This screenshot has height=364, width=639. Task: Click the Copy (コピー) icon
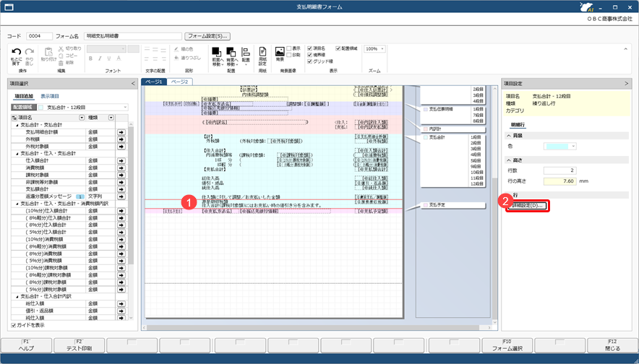61,56
